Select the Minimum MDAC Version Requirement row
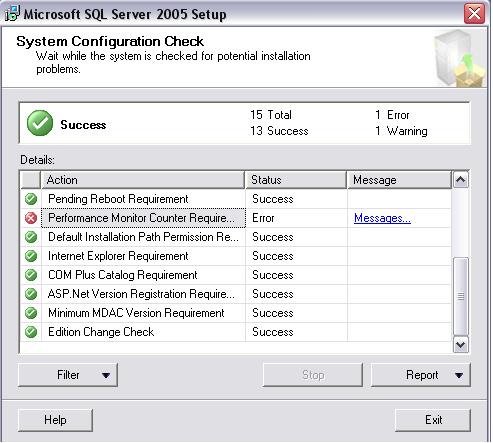The height and width of the screenshot is (443, 493). tap(236, 313)
